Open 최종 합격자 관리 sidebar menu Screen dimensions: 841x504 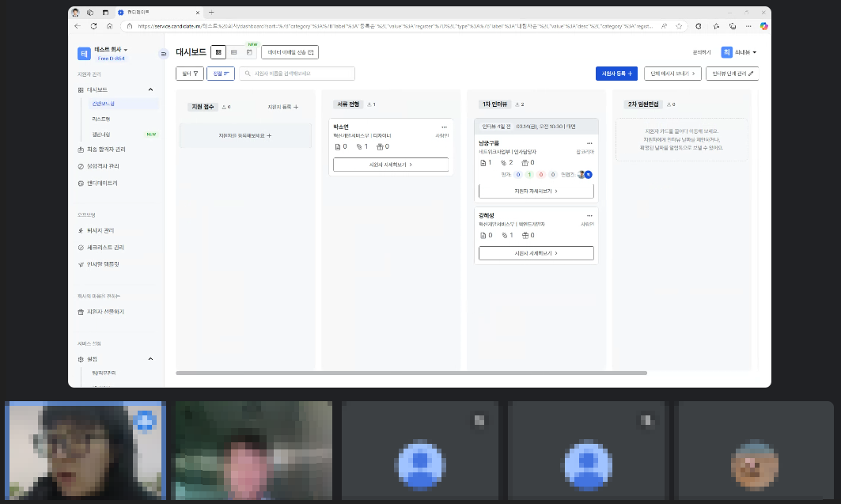click(x=106, y=150)
